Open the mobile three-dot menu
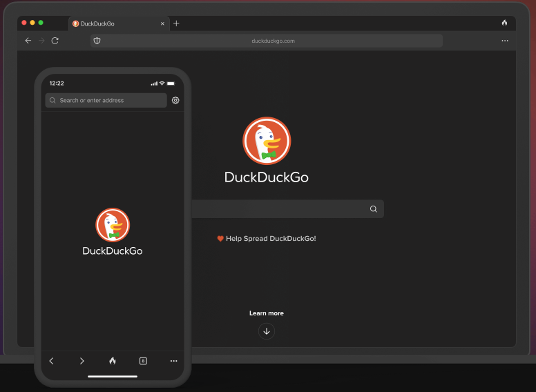This screenshot has height=392, width=536. [173, 361]
